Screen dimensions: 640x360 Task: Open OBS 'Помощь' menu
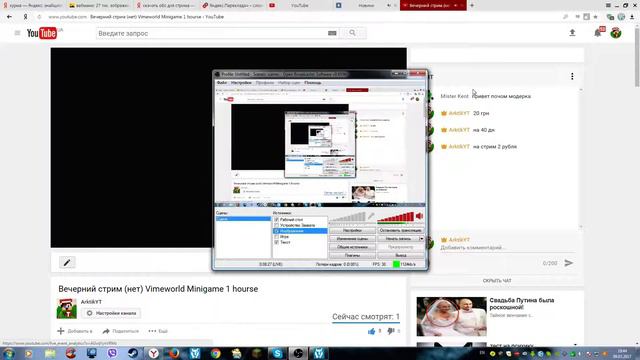(313, 83)
